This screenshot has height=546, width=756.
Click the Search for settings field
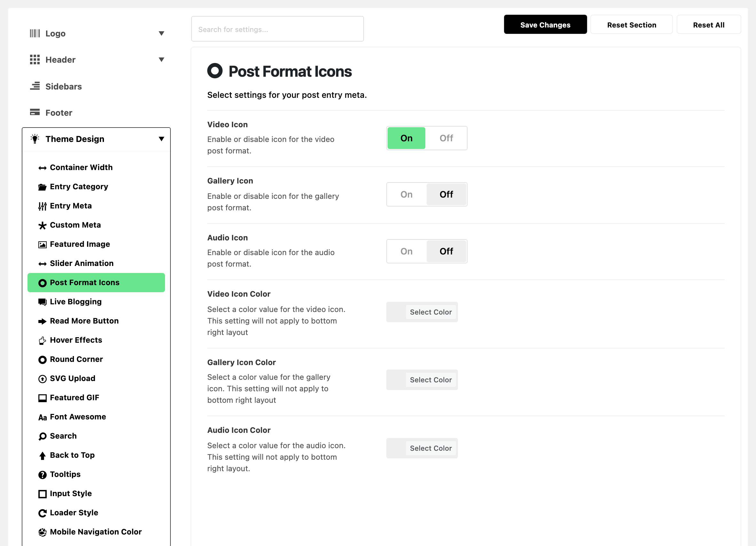[x=277, y=29]
